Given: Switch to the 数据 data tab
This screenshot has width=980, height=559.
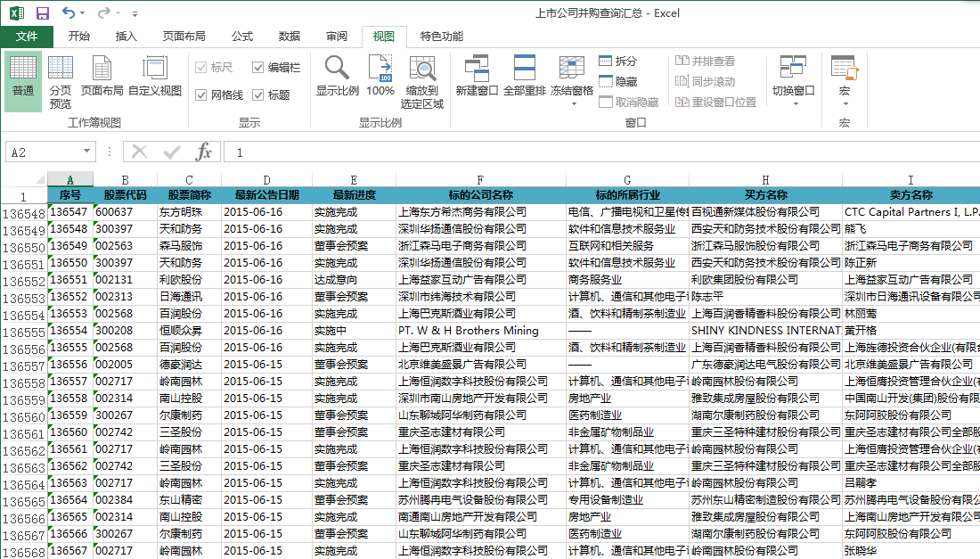Looking at the screenshot, I should pyautogui.click(x=290, y=37).
